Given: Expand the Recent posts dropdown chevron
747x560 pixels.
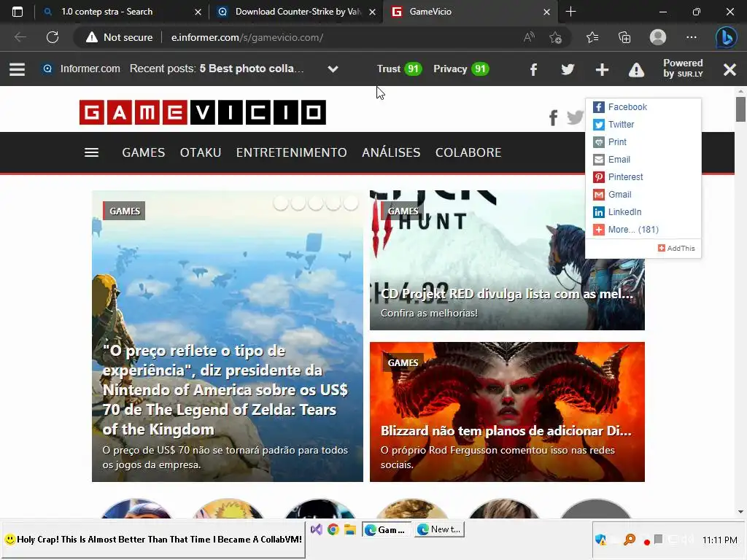Looking at the screenshot, I should pyautogui.click(x=333, y=69).
